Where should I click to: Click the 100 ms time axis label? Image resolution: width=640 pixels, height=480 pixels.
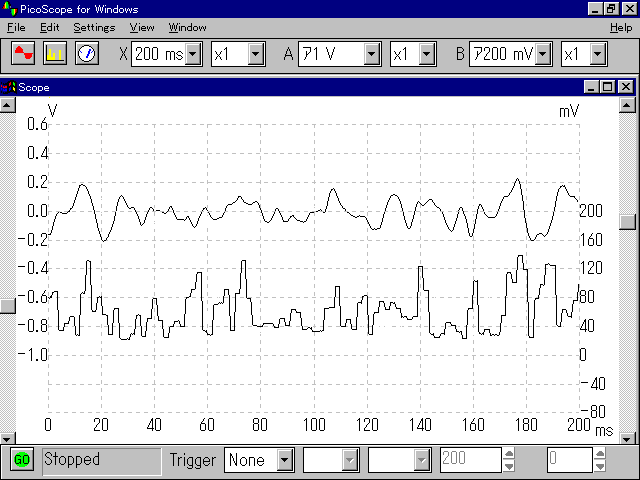click(x=314, y=425)
